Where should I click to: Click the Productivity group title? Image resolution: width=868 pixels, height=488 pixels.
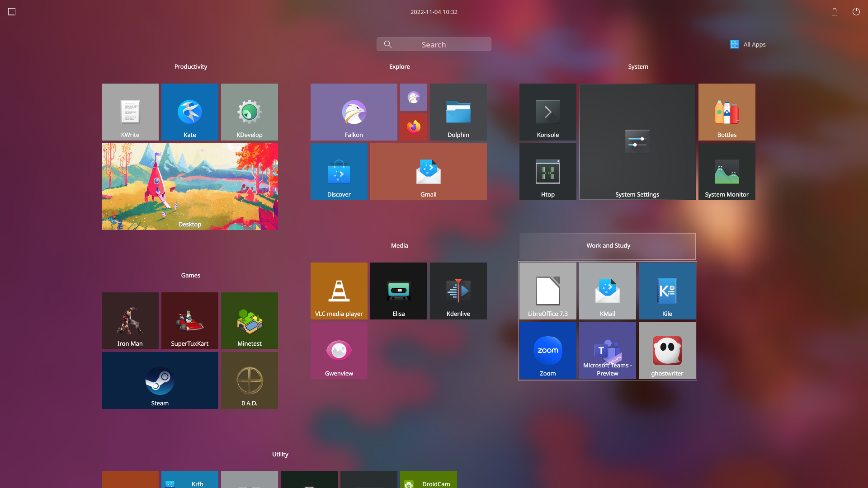click(191, 66)
